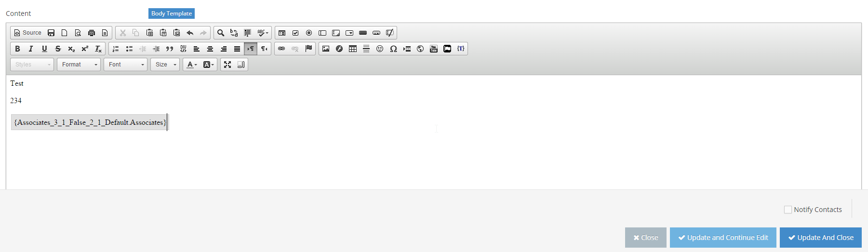Insert a smiley emoticon
This screenshot has height=252, width=868.
380,49
